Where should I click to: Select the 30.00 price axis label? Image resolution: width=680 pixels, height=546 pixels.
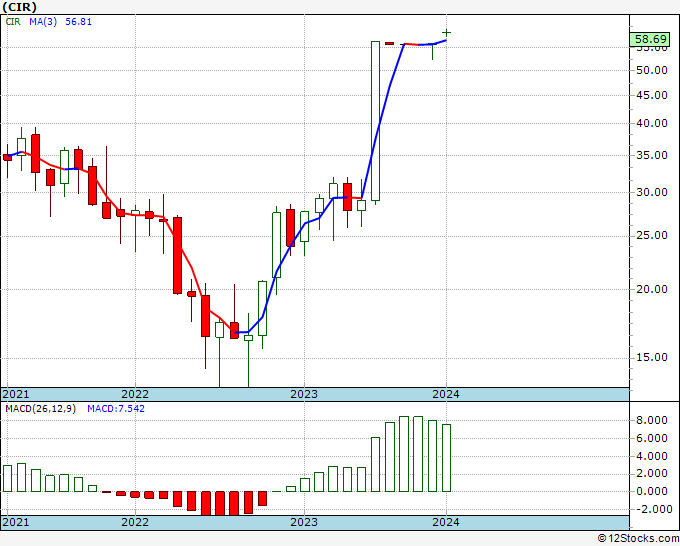click(651, 192)
